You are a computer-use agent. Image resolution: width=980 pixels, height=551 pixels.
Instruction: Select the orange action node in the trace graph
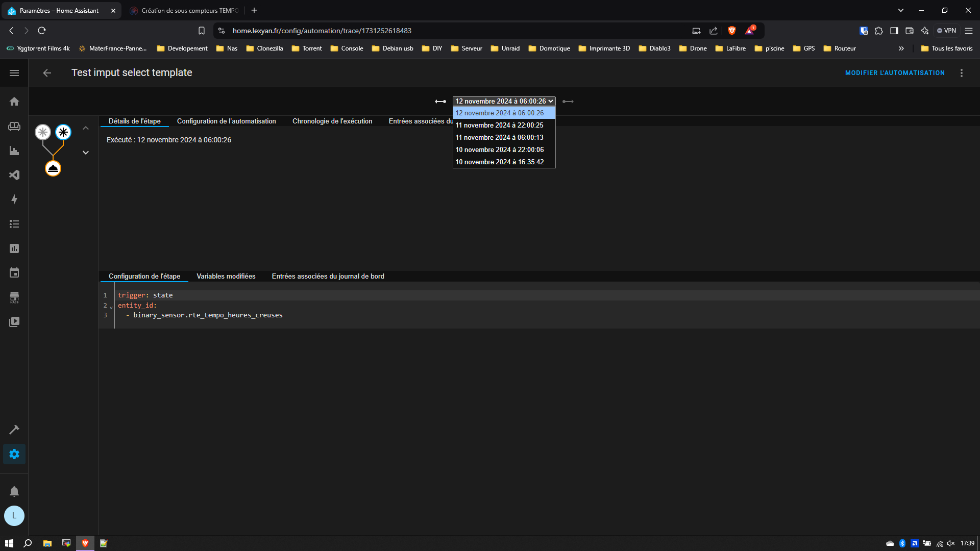53,168
